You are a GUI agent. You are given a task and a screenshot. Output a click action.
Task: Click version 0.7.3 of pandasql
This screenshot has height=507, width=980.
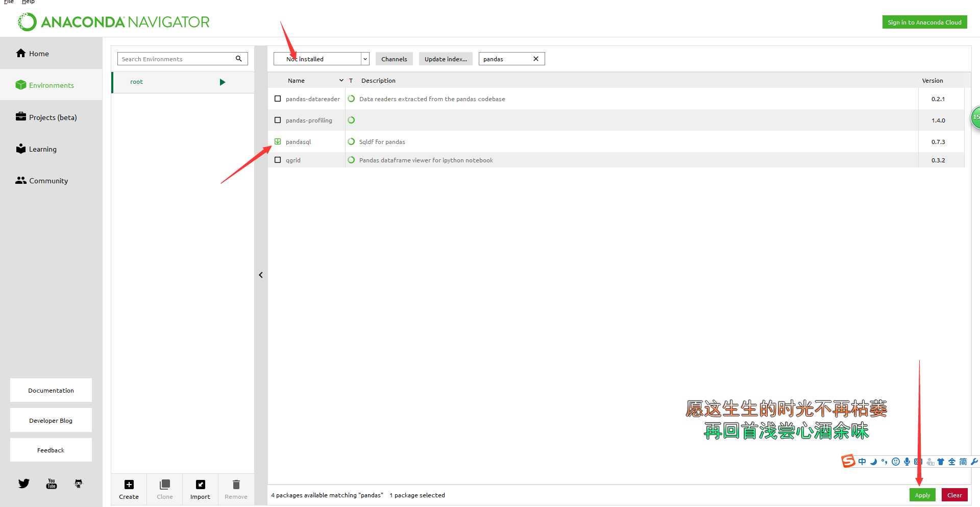938,142
